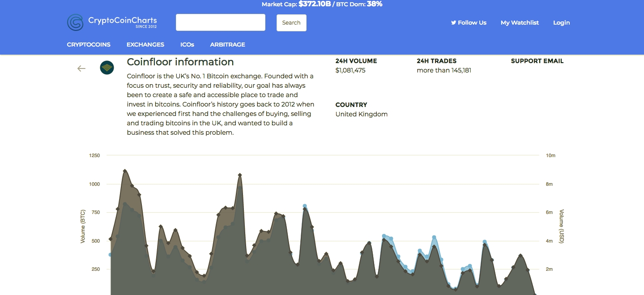The image size is (644, 295).
Task: Click the 24H VOLUME label
Action: (x=356, y=61)
